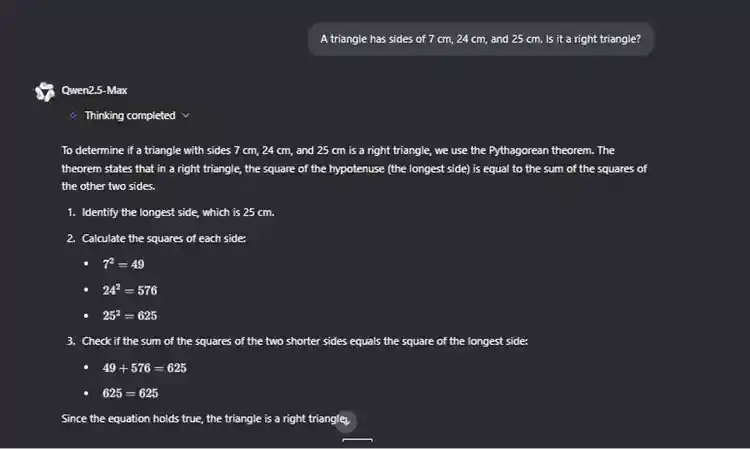750x449 pixels.
Task: Select the user question message bubble
Action: 480,40
